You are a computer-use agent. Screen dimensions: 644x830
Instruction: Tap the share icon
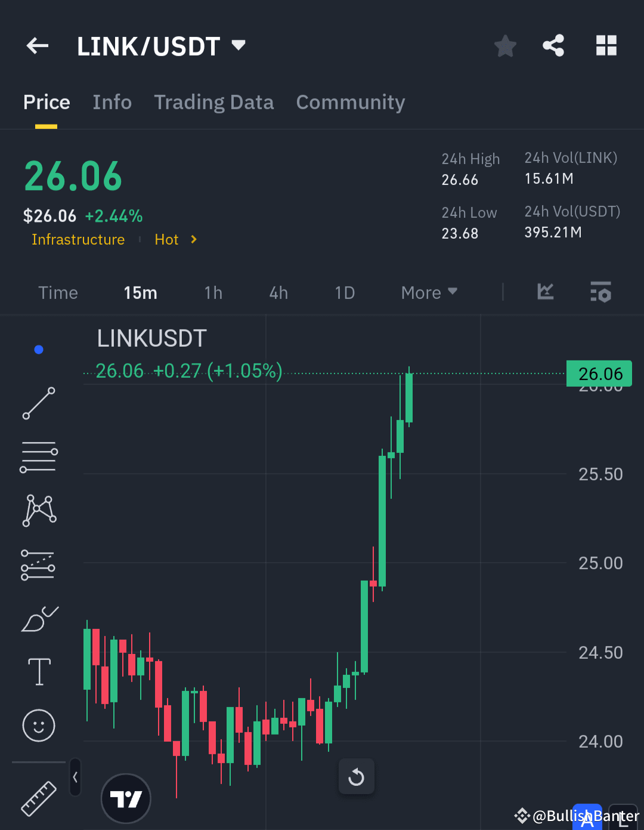(x=553, y=45)
